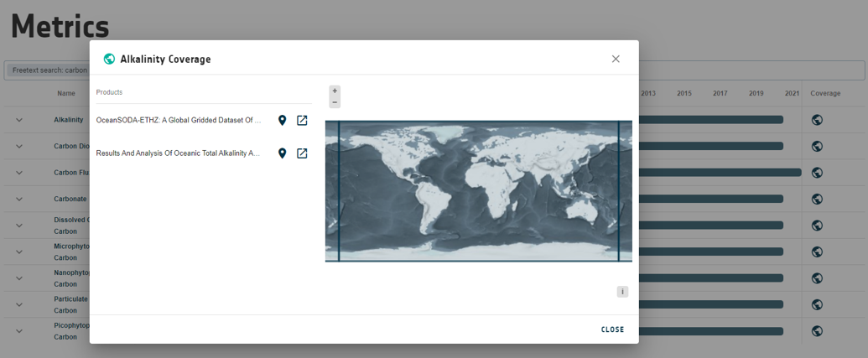Select the OceanSODA-ETHZ product entry
868x358 pixels.
[x=179, y=121]
